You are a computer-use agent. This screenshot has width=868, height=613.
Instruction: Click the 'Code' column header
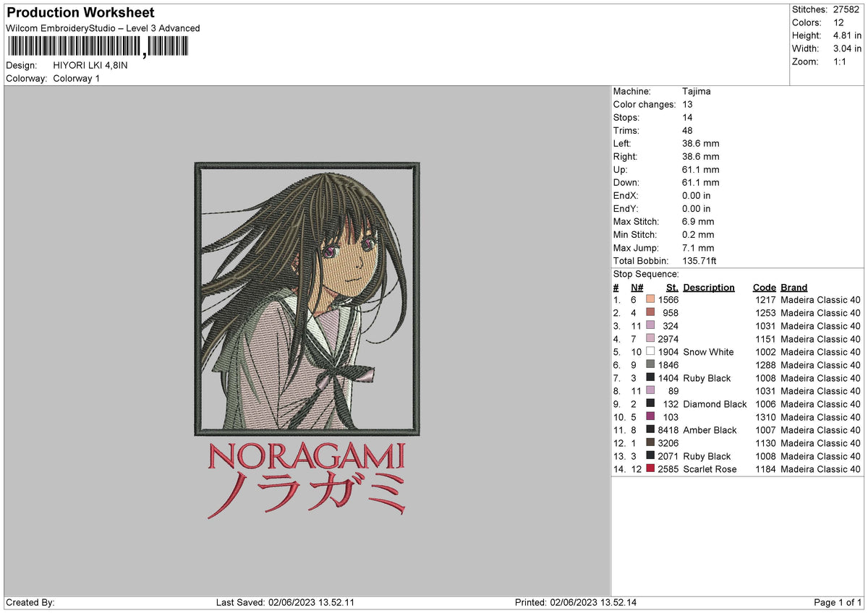(x=764, y=287)
